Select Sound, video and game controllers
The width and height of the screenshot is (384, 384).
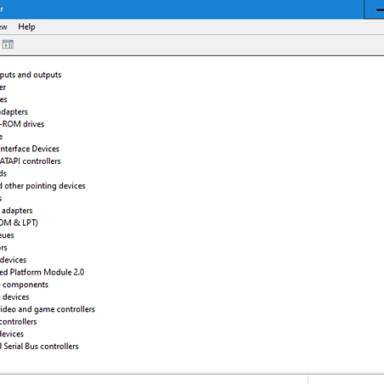click(47, 309)
